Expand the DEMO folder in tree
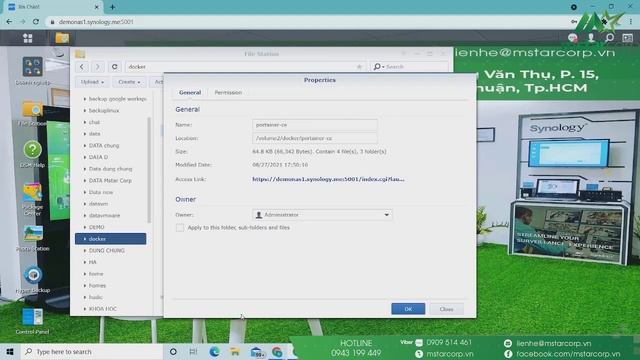The height and width of the screenshot is (360, 640). (84, 227)
